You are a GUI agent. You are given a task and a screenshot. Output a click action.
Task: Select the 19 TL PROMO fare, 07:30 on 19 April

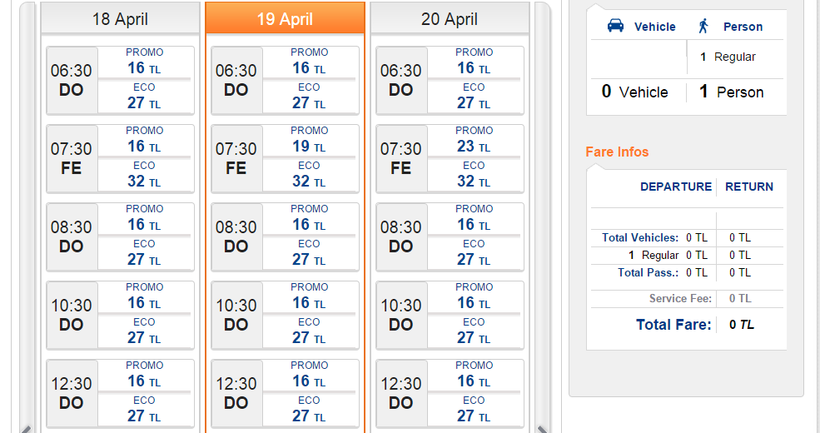click(x=308, y=146)
